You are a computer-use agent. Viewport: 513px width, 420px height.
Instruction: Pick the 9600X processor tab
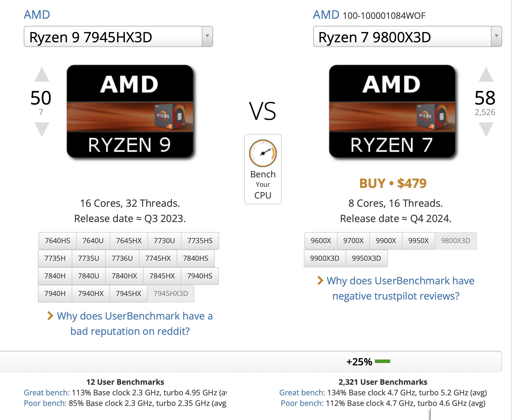pos(321,241)
